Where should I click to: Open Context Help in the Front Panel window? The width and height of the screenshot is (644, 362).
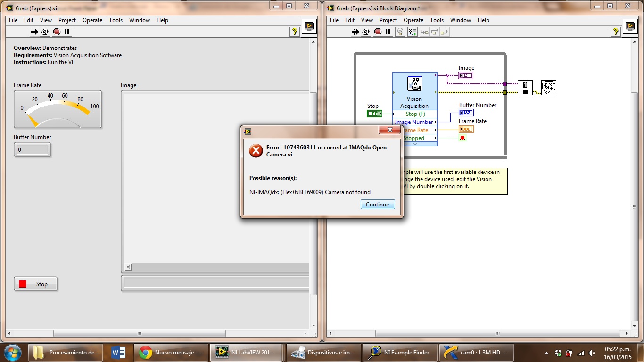(295, 32)
